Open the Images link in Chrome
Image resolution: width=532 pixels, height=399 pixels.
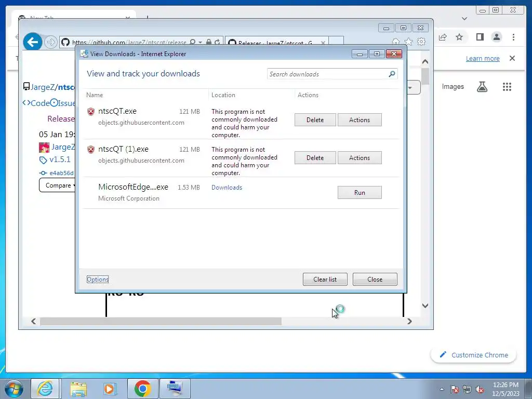(x=453, y=87)
